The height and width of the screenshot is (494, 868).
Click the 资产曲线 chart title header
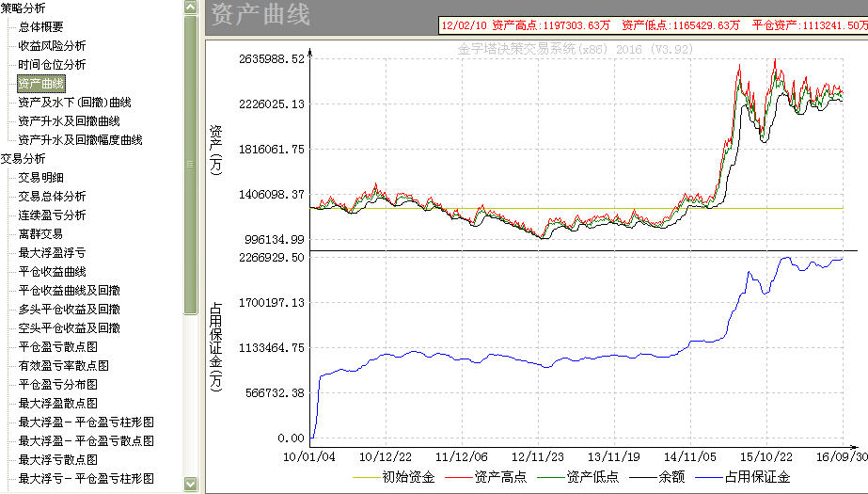(260, 15)
